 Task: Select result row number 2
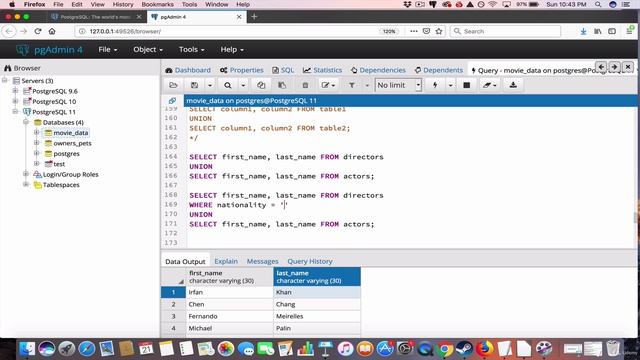point(173,304)
